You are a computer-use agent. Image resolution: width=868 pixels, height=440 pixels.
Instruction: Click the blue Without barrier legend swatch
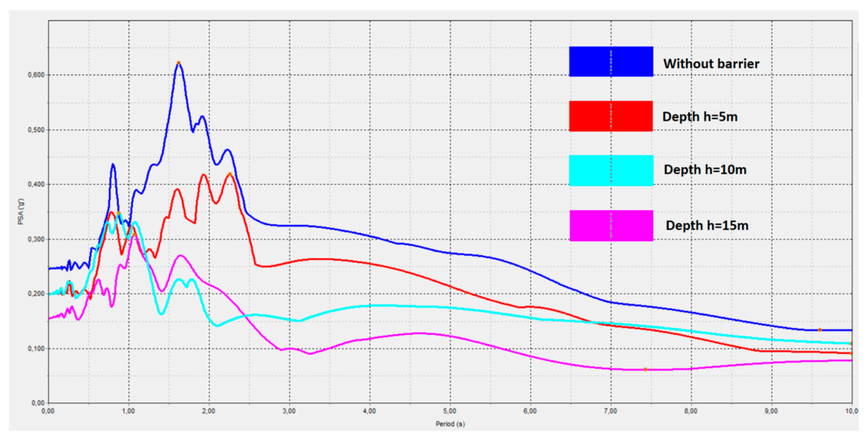click(610, 61)
